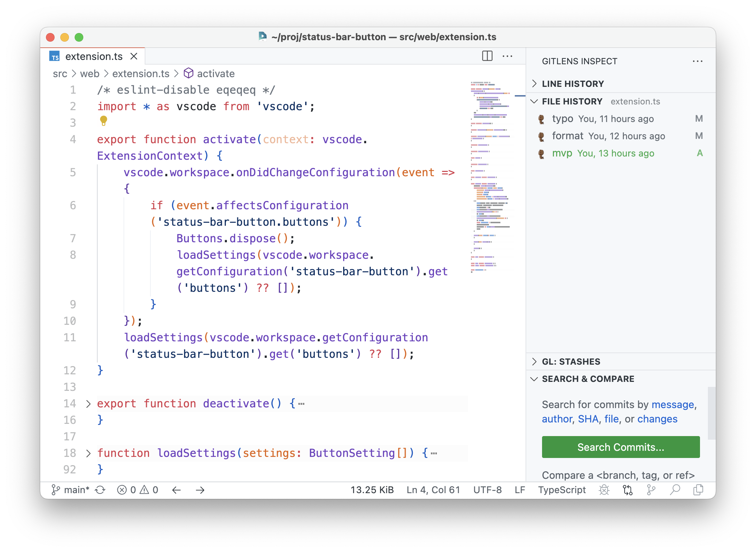This screenshot has height=552, width=756.
Task: Click the copy files icon in the status bar
Action: (698, 490)
